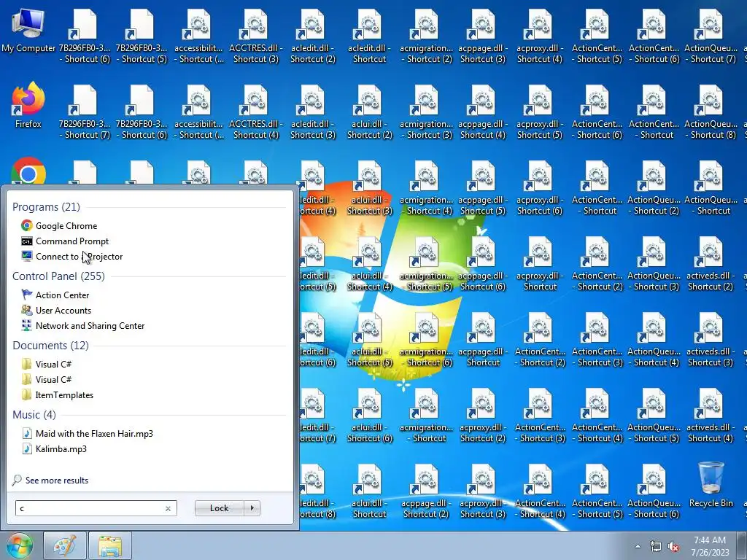Select ActionQueu... - Shortcut (8) desktop icon
Screen dimensions: 747x560
click(x=711, y=112)
